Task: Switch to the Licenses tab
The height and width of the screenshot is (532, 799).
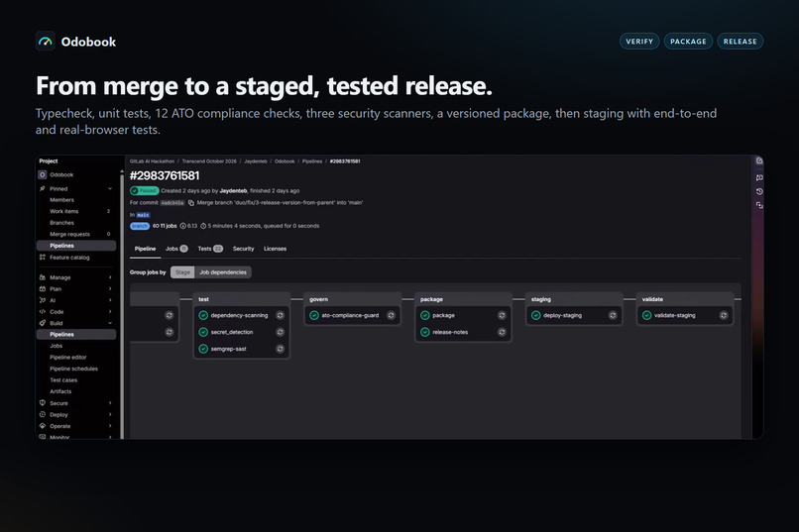Action: [x=276, y=249]
